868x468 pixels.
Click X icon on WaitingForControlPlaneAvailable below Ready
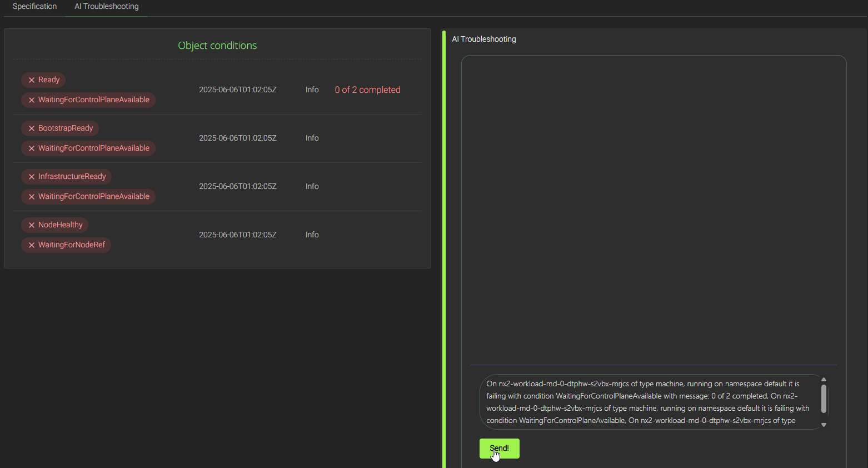tap(32, 100)
